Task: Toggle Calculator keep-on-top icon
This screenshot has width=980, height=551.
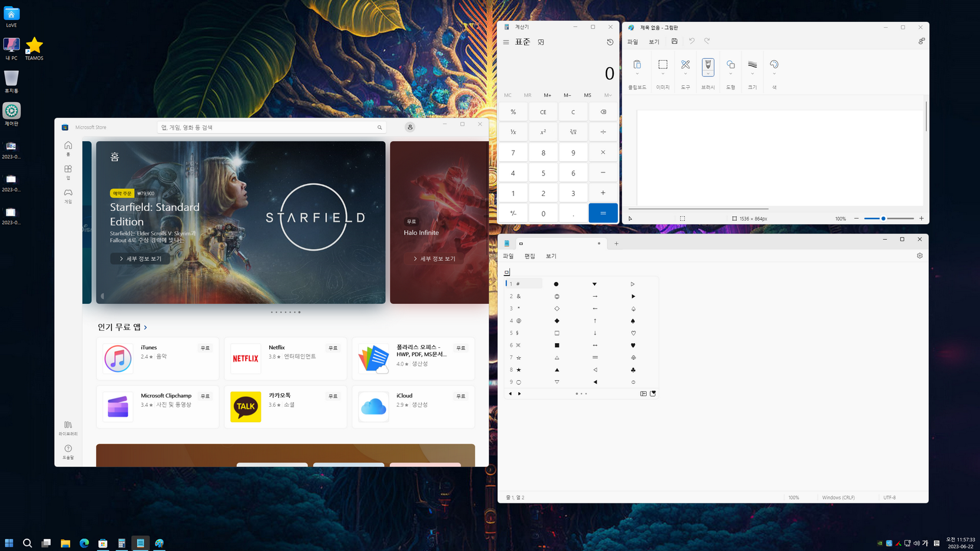Action: click(541, 42)
